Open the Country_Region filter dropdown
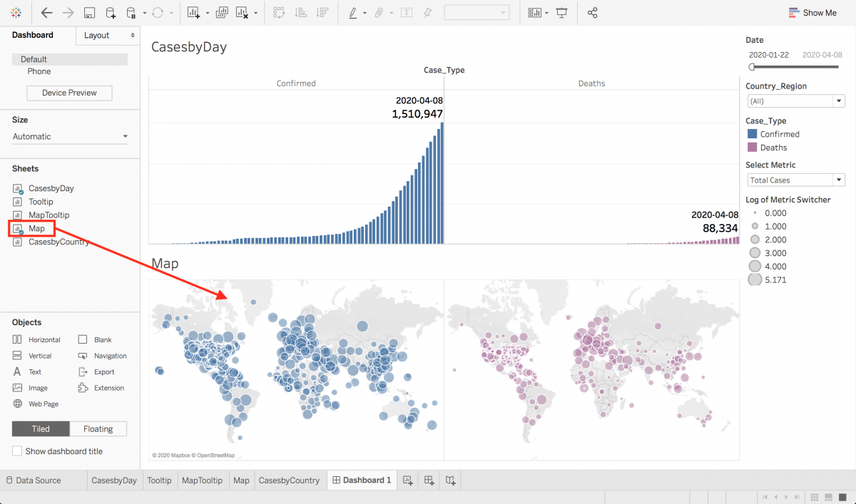The height and width of the screenshot is (504, 856). click(x=839, y=100)
